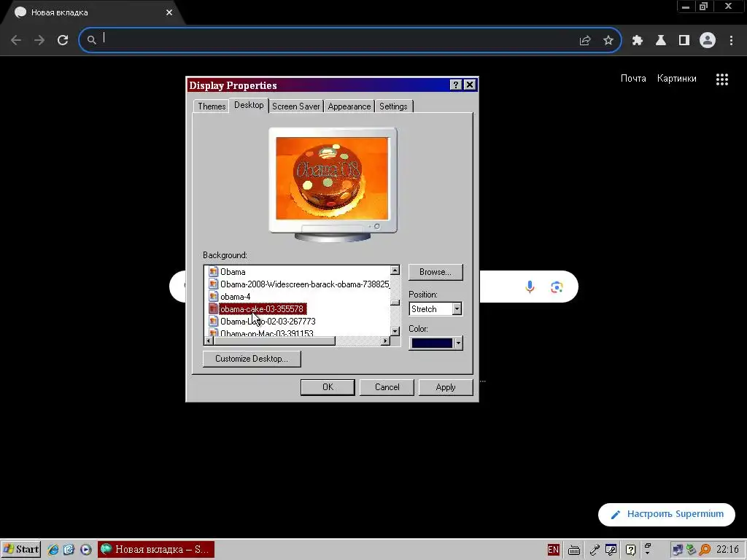Click background list scroll up arrow

pos(395,271)
